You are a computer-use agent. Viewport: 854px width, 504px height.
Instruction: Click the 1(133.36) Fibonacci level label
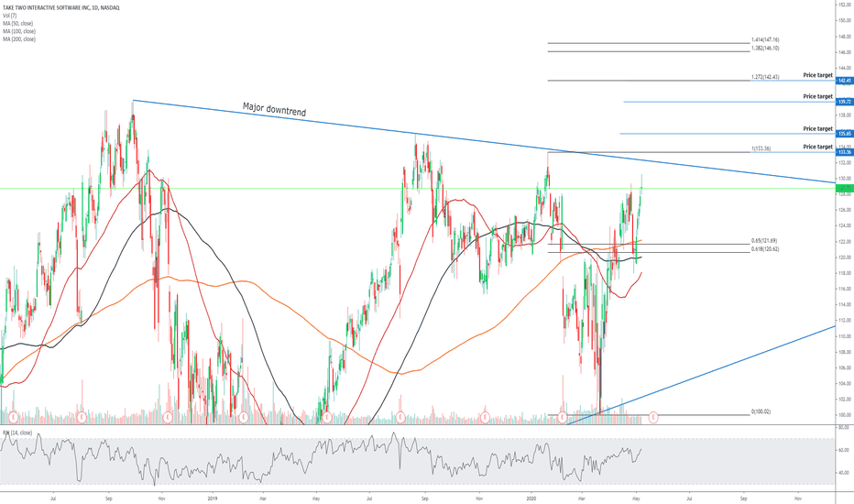point(761,148)
